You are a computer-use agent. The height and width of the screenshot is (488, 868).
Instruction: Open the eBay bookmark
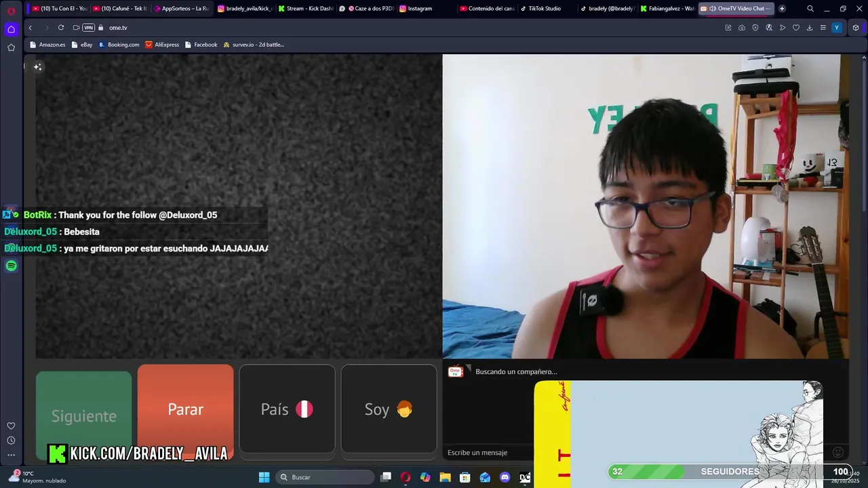[82, 45]
